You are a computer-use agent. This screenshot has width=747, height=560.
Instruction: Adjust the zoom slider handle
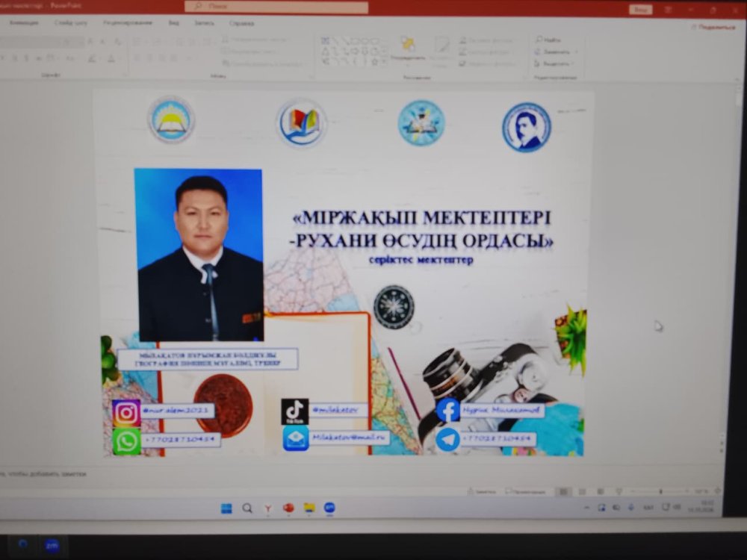pos(661,491)
